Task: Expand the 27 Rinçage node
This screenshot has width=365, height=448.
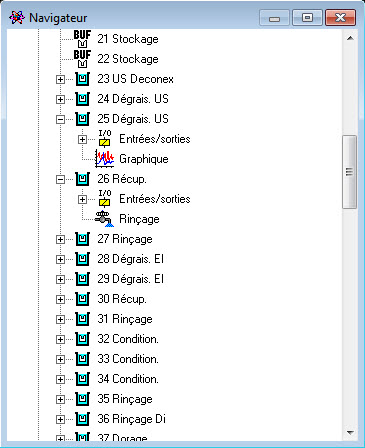Action: coord(60,239)
